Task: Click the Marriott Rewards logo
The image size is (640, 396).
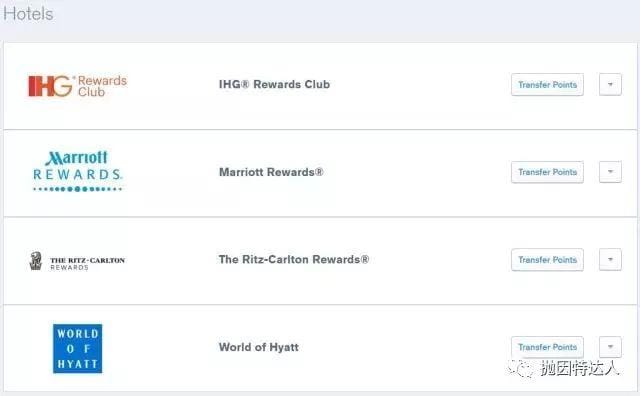Action: tap(77, 171)
